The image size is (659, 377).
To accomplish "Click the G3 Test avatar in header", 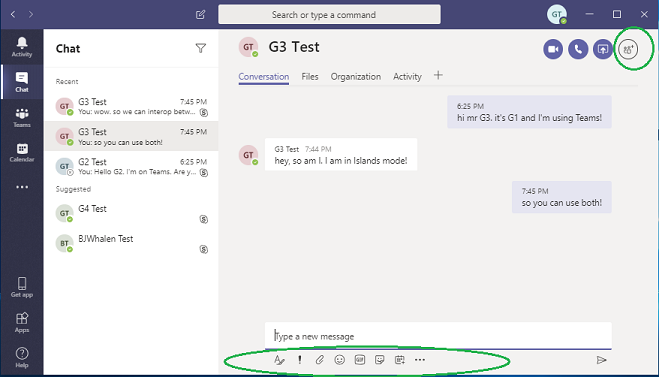I will coord(248,47).
